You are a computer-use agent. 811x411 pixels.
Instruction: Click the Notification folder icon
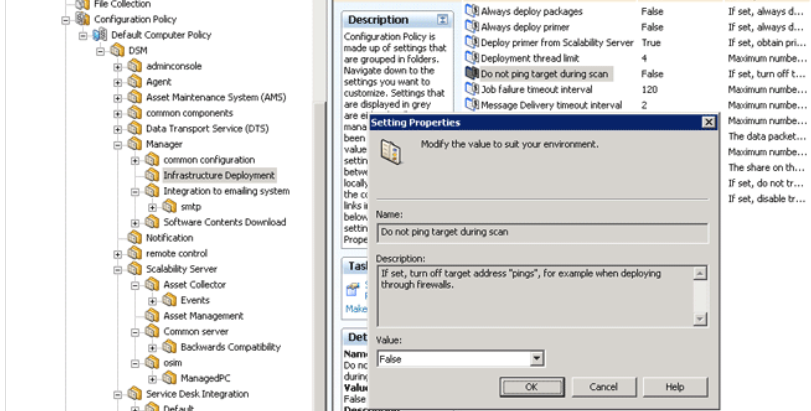[x=134, y=238]
